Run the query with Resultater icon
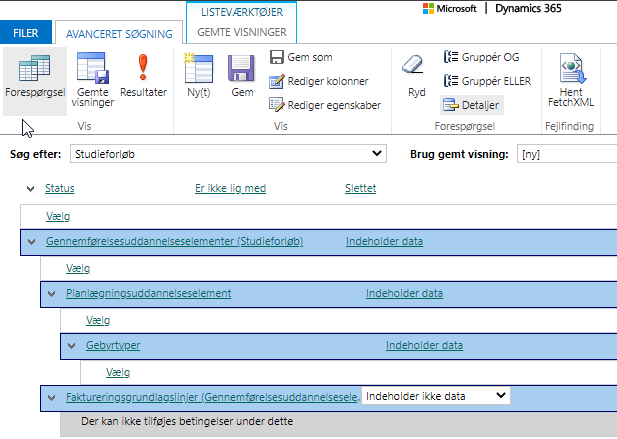 (x=143, y=79)
